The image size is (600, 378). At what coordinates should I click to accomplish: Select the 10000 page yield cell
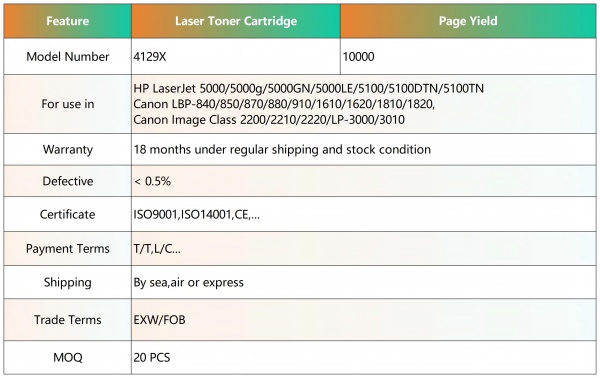(x=358, y=57)
